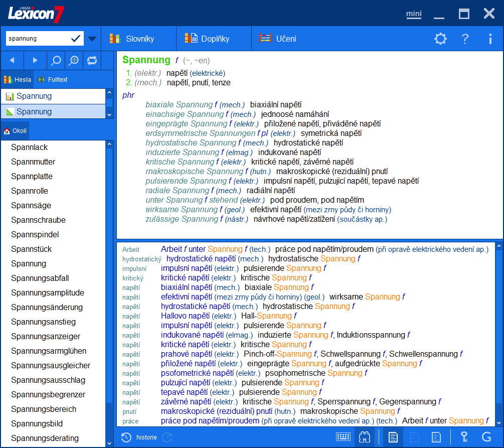Select Spannschraube in the word list
Viewport: 504px width, 448px height.
pos(38,220)
